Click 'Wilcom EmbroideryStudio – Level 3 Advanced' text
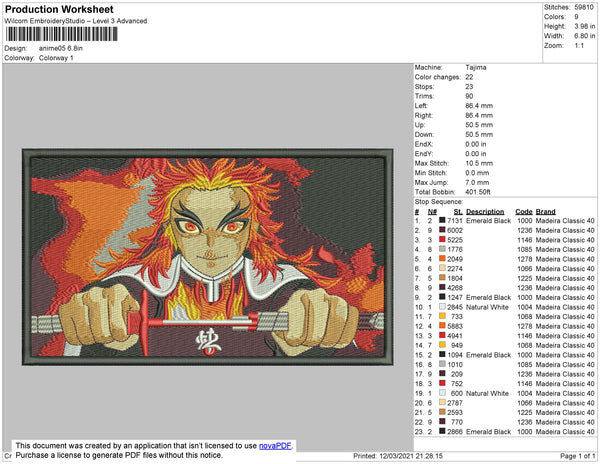The height and width of the screenshot is (464, 600). click(76, 21)
